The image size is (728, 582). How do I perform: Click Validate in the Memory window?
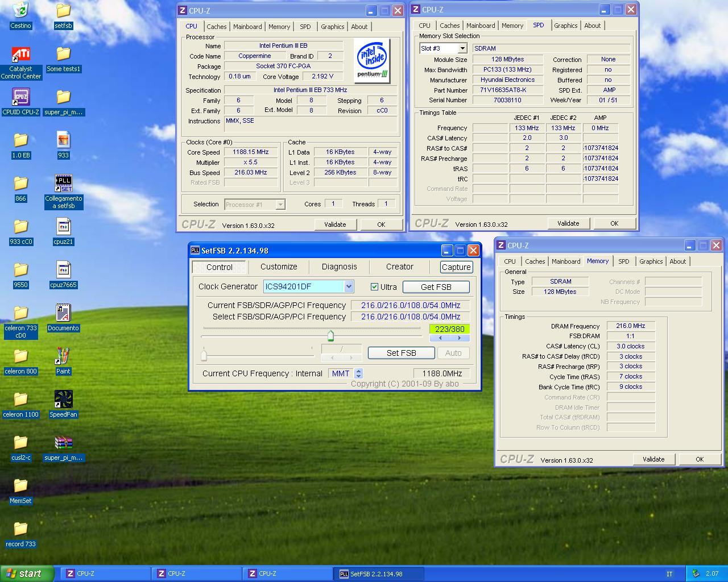653,459
